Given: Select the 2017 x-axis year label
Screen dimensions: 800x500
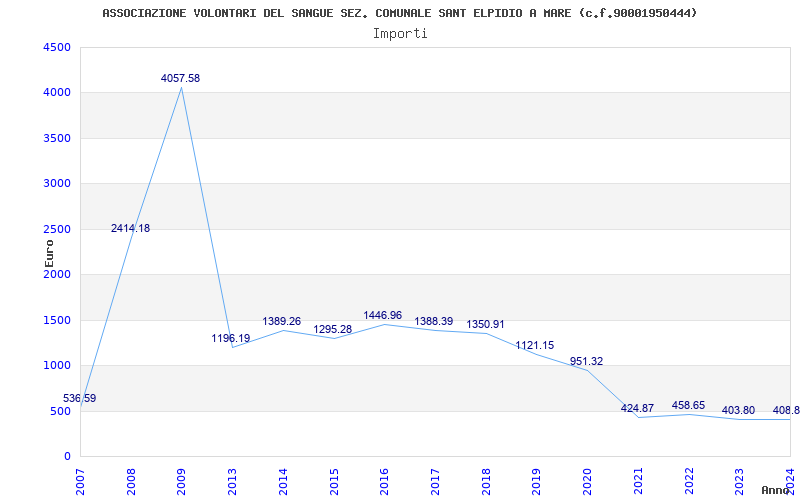Looking at the screenshot, I should point(435,482).
